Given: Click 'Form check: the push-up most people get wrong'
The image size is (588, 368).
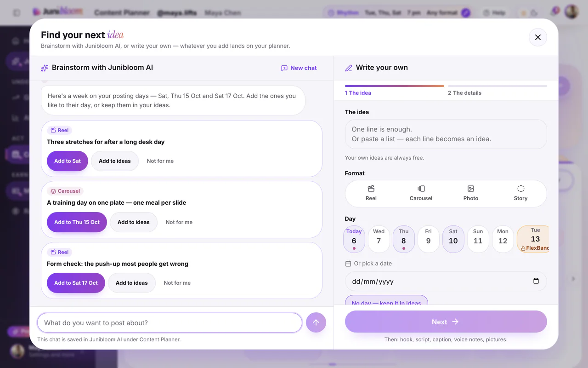Looking at the screenshot, I should pos(118,264).
